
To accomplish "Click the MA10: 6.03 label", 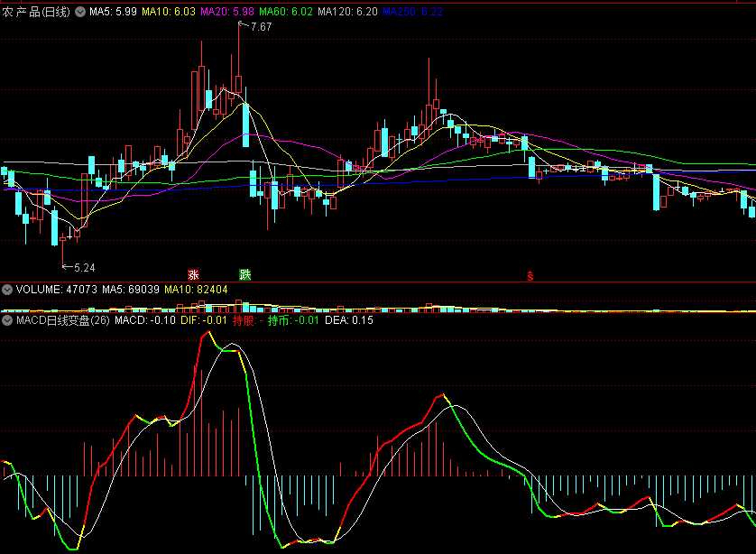I will tap(169, 12).
